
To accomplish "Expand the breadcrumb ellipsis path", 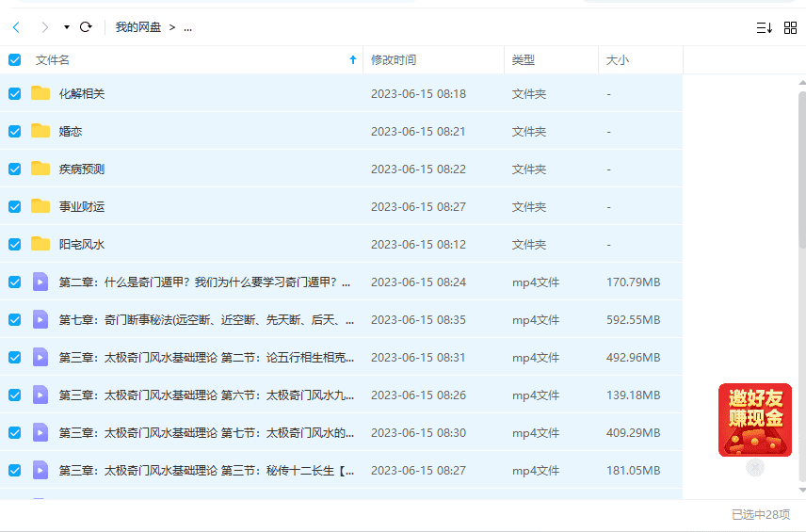I will pyautogui.click(x=187, y=27).
